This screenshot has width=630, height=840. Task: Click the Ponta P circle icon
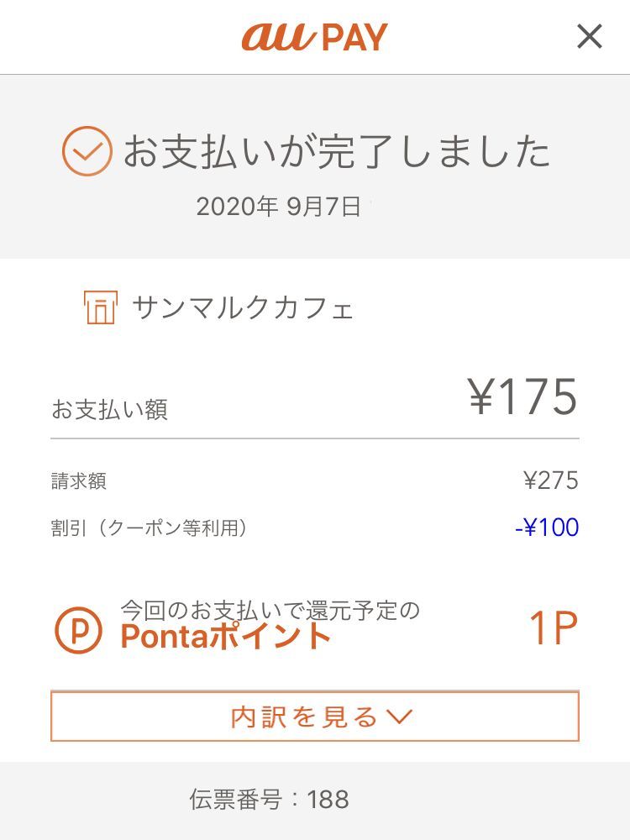[78, 629]
